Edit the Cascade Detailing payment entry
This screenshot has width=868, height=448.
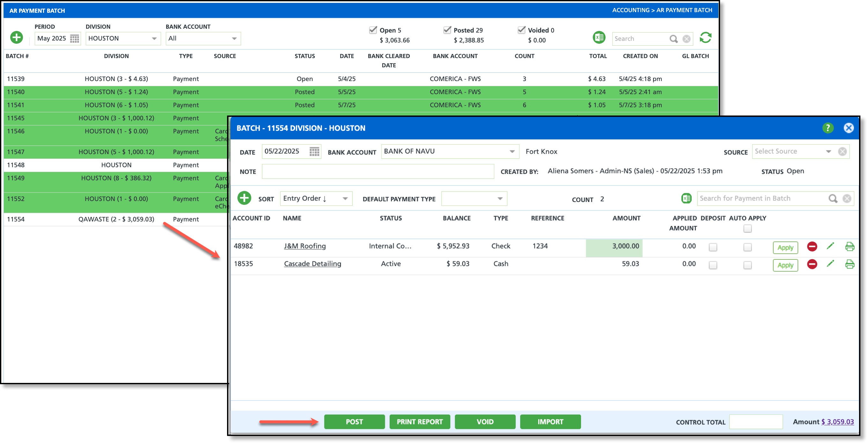830,264
